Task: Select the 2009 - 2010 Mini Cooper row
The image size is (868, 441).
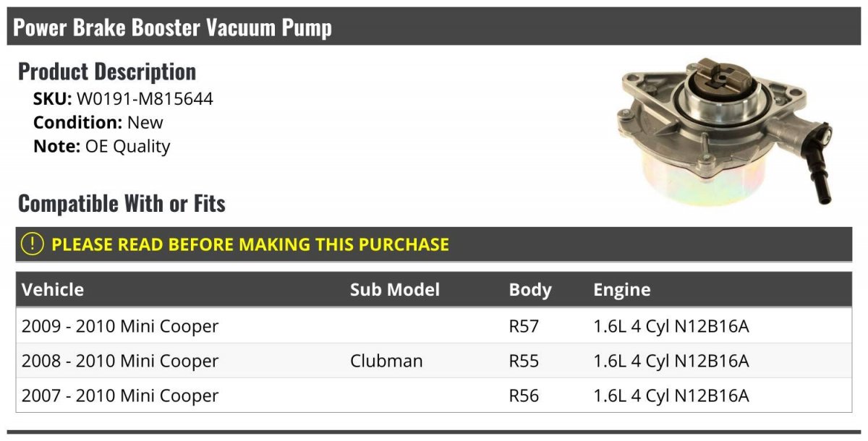Action: (434, 326)
